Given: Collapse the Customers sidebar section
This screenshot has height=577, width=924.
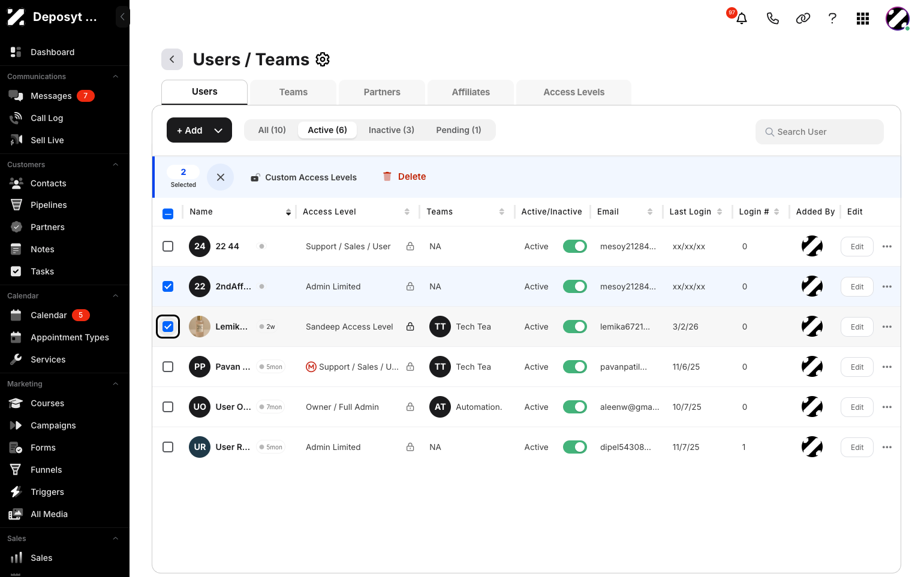Looking at the screenshot, I should 116,165.
